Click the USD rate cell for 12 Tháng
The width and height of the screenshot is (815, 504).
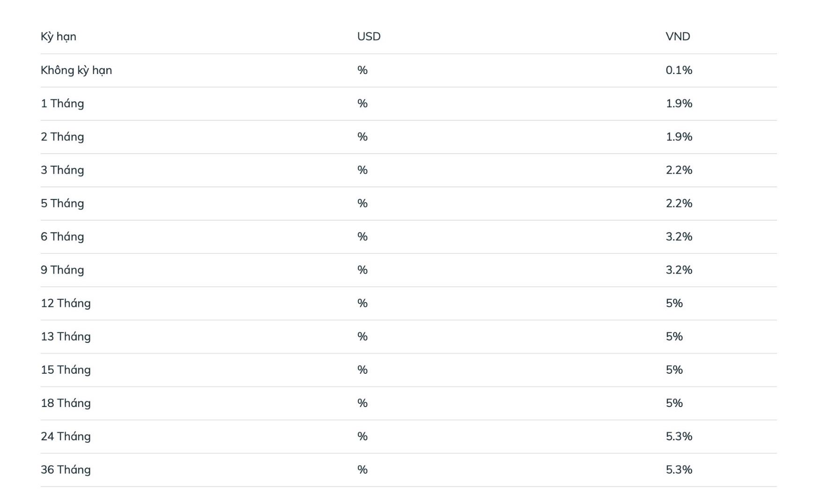362,303
